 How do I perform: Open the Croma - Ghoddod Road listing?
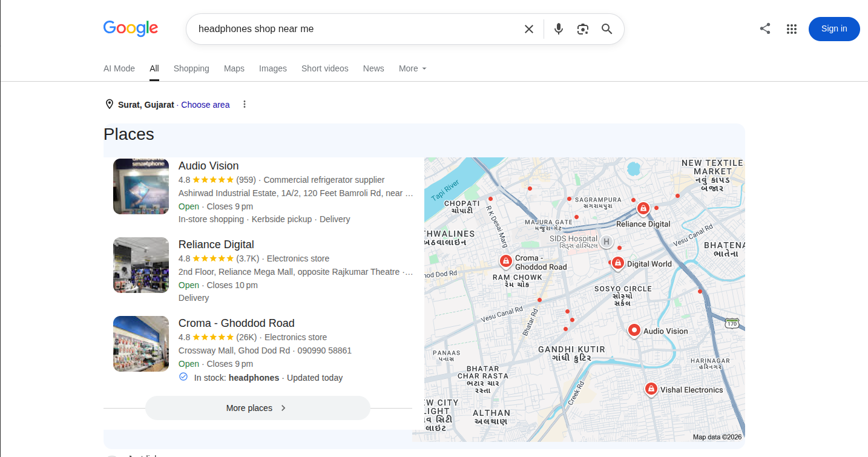click(x=237, y=323)
